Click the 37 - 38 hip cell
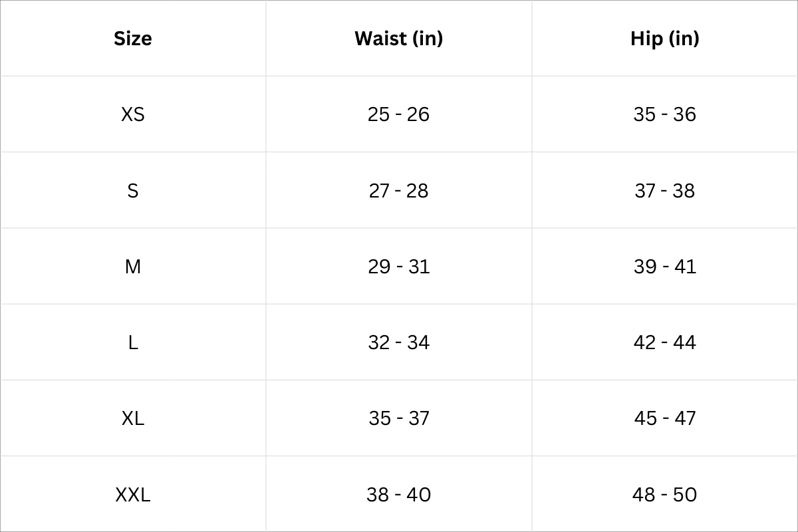The image size is (798, 532). coord(664,191)
